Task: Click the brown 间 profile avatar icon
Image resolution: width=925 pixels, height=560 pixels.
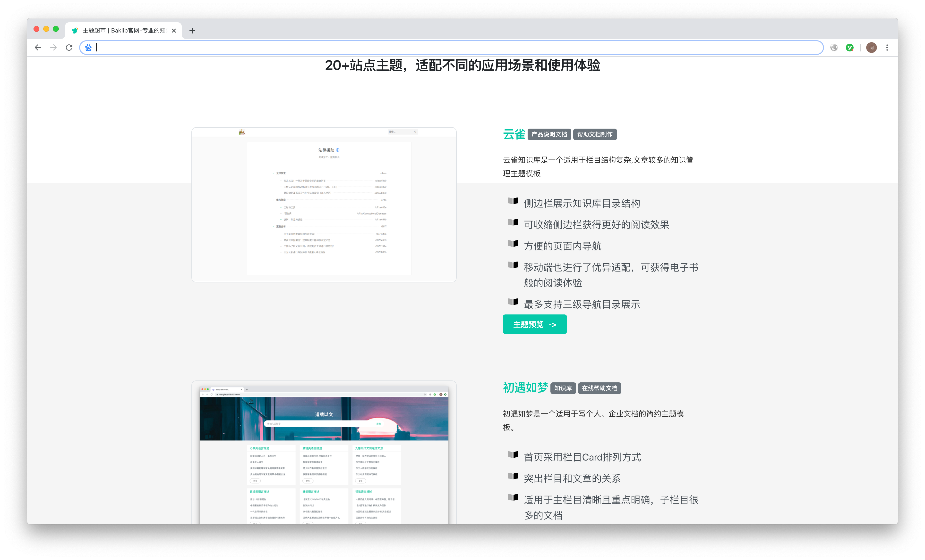Action: 871,47
